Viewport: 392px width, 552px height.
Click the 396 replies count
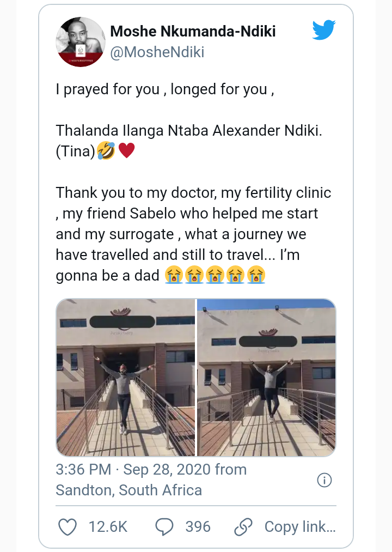(198, 526)
